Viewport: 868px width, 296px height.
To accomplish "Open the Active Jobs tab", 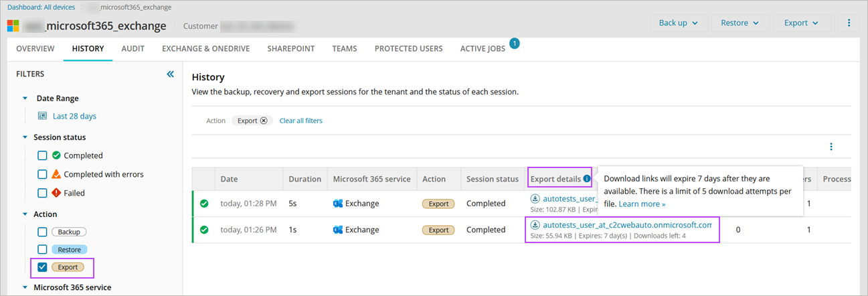I will click(483, 49).
